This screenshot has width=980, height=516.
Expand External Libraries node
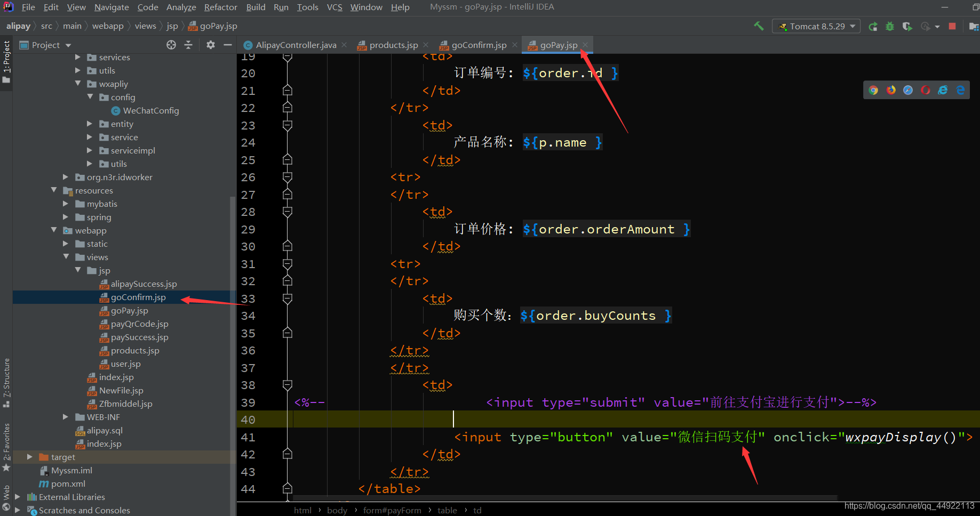pyautogui.click(x=18, y=497)
